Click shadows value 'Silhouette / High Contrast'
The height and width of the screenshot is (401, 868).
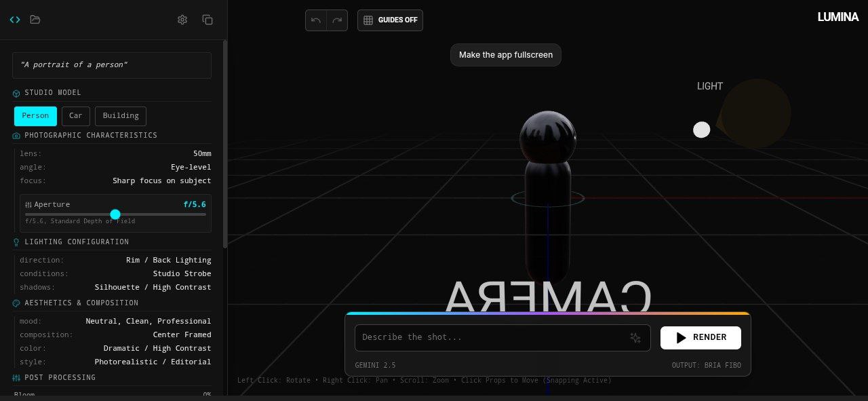153,288
